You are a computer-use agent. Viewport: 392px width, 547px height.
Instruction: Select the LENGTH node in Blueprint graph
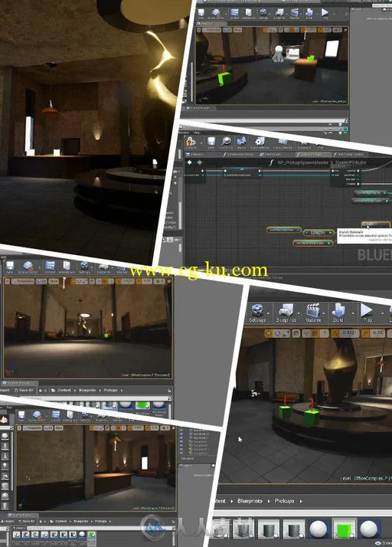click(318, 233)
